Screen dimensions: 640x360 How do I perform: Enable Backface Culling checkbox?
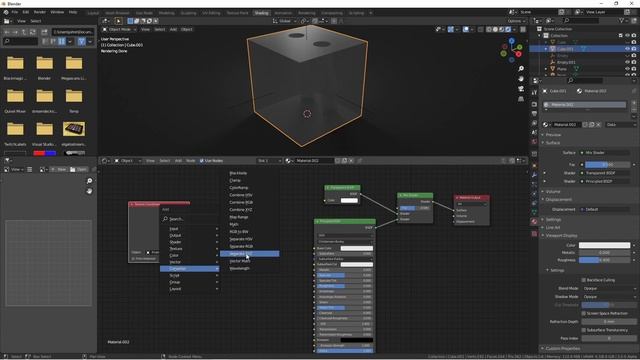[x=584, y=280]
